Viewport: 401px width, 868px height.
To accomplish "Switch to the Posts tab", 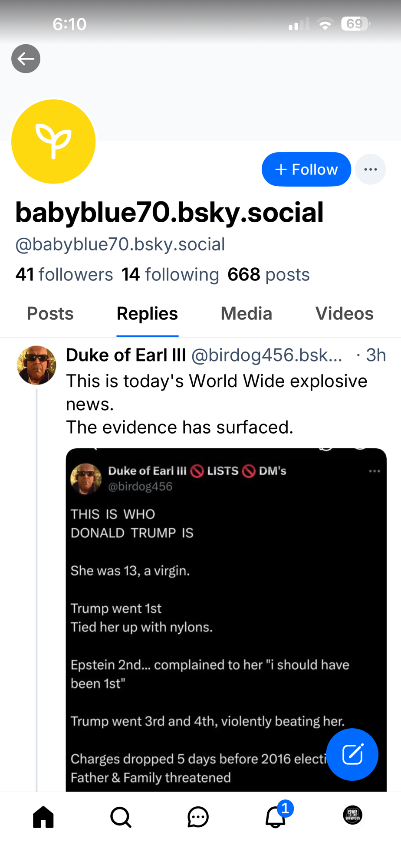I will (50, 314).
